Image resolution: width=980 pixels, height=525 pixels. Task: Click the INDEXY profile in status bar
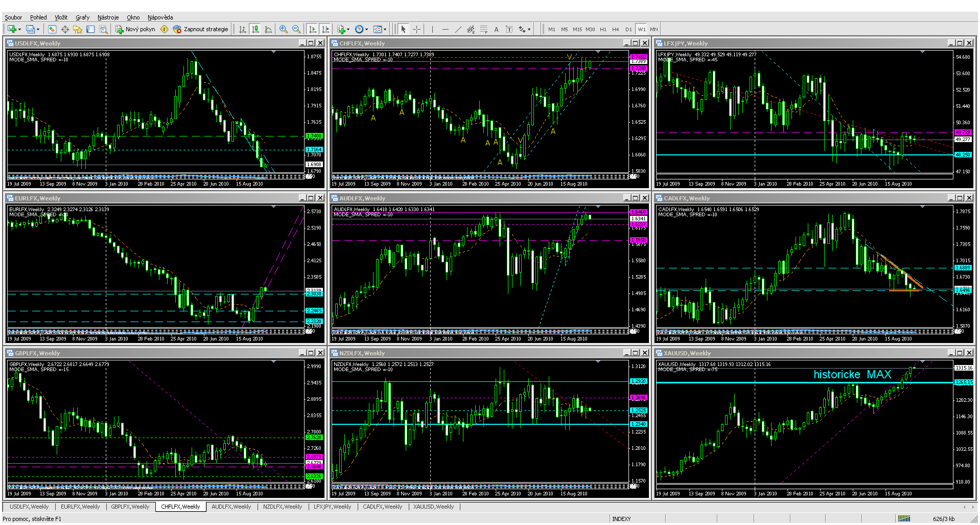pos(621,518)
